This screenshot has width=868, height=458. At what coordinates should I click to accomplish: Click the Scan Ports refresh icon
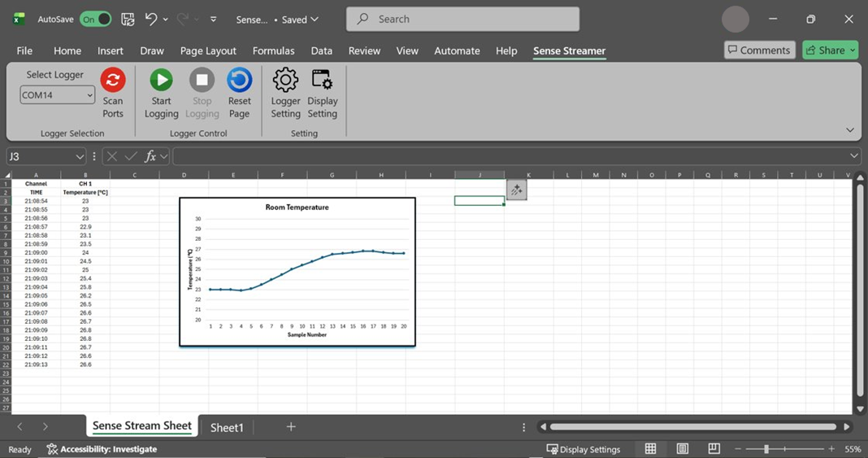point(113,80)
